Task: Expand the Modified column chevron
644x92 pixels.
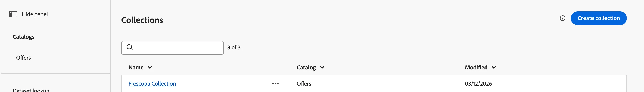Action: pyautogui.click(x=494, y=67)
